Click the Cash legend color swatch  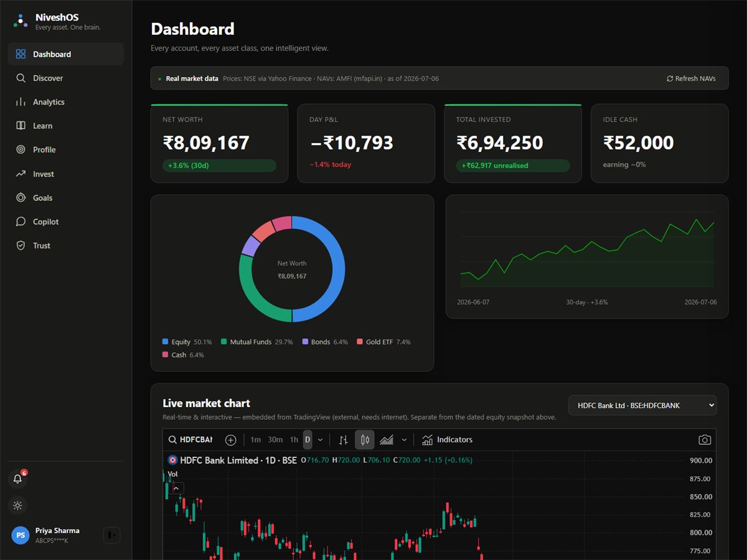(x=166, y=355)
